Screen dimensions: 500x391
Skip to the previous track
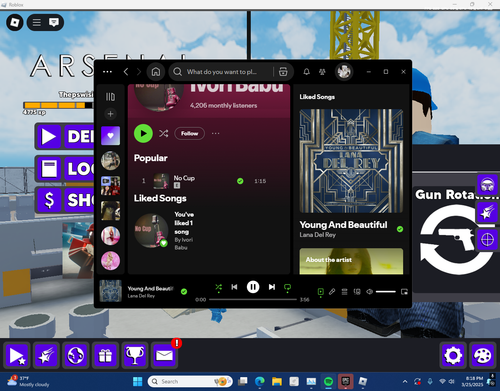coord(234,287)
